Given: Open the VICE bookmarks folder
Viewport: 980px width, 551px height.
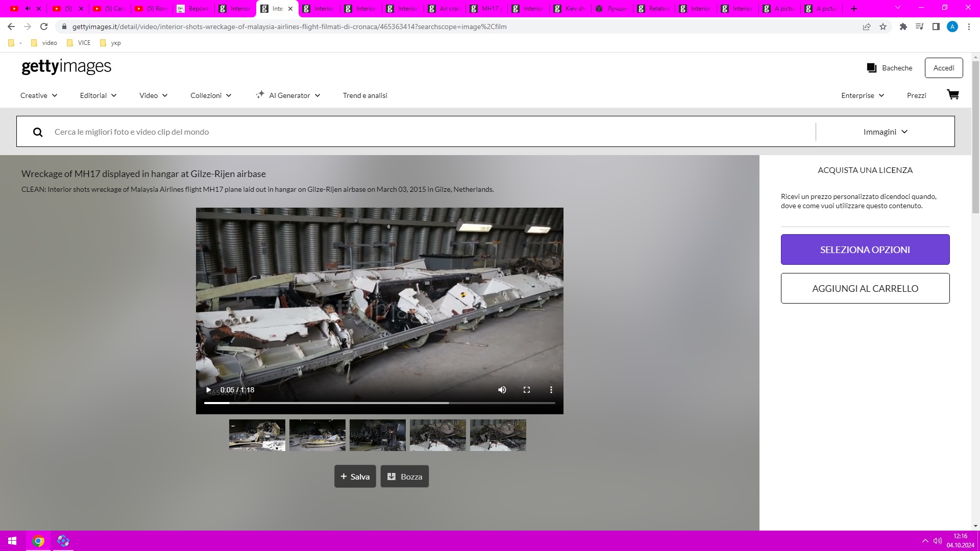Looking at the screenshot, I should coord(79,43).
